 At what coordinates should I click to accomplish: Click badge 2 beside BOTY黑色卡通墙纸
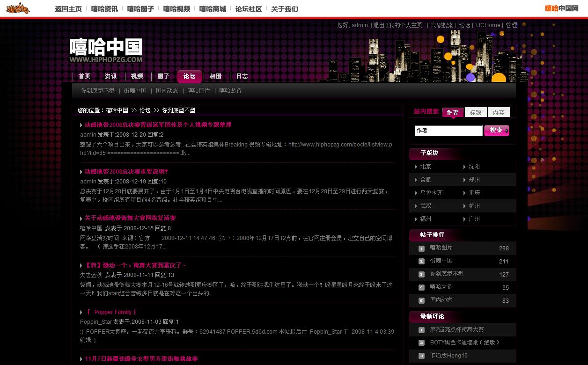click(421, 343)
